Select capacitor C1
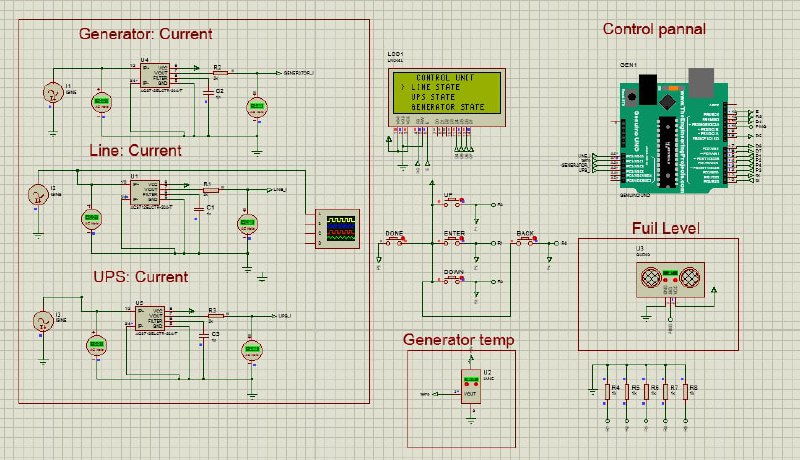Screen dimensions: 800x460 [199, 209]
